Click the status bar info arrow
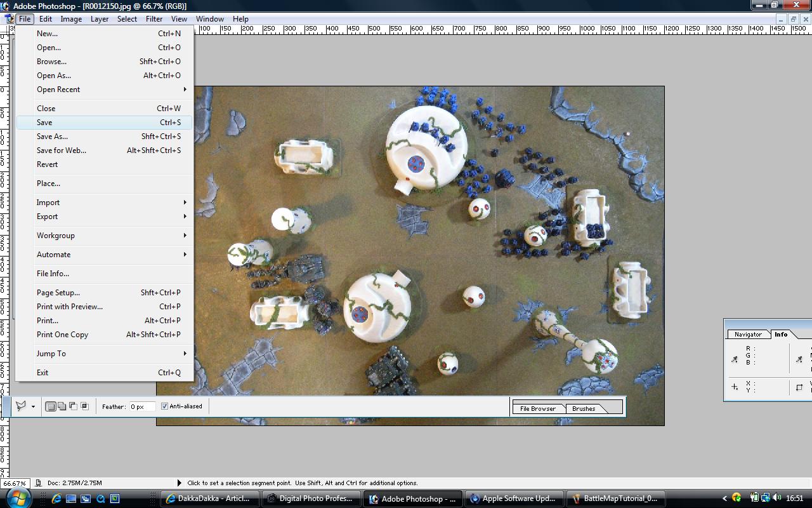 [x=179, y=483]
